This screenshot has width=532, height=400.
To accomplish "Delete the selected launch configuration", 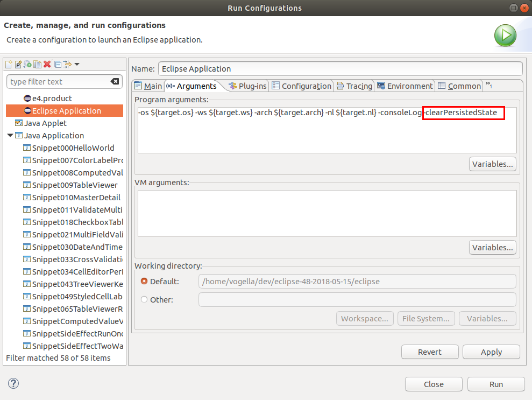I will pyautogui.click(x=47, y=64).
